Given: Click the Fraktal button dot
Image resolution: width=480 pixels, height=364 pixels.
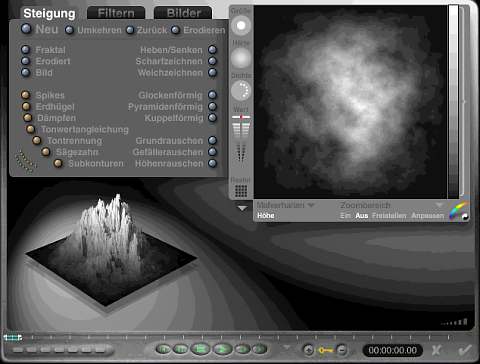Looking at the screenshot, I should (x=26, y=50).
